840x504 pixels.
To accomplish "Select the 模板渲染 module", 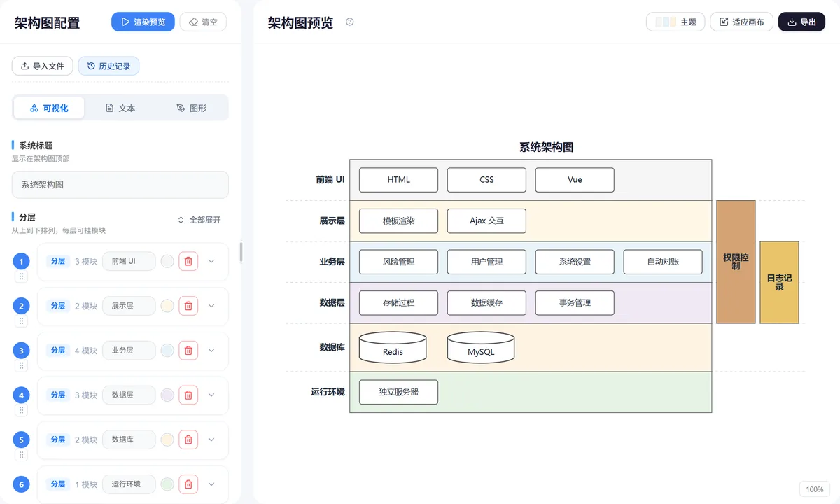I will coord(398,220).
